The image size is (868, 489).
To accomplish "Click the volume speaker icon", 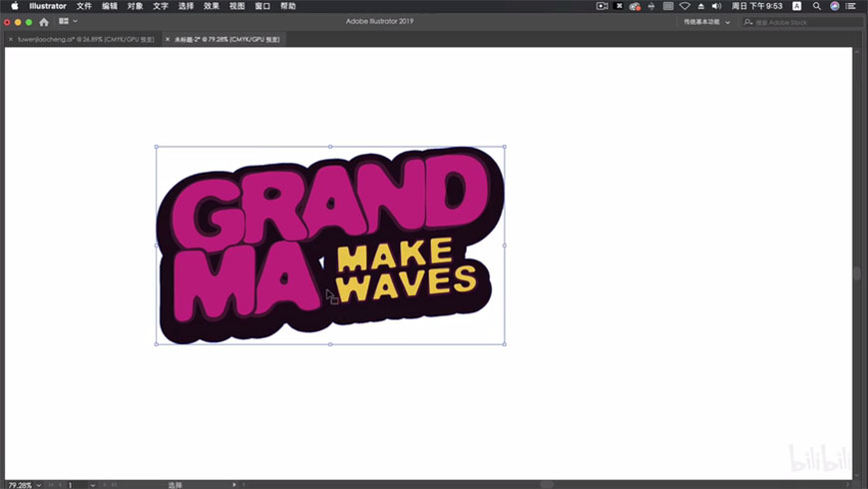I will coord(716,6).
